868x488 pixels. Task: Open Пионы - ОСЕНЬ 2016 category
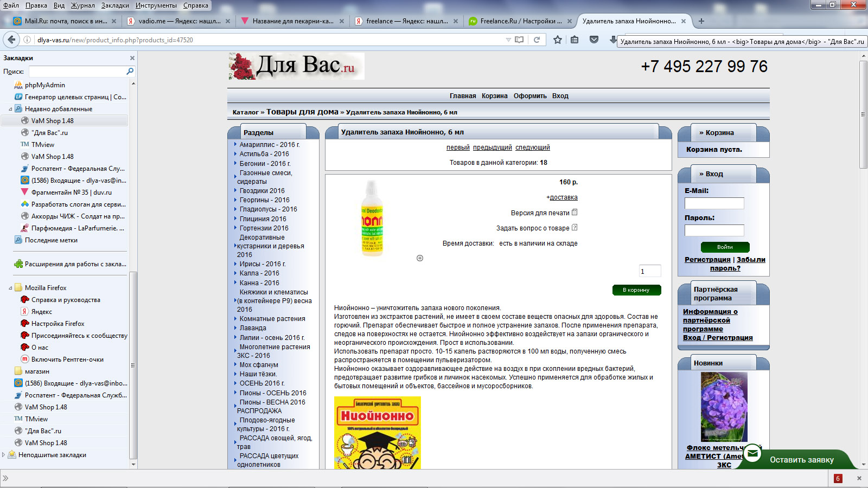click(273, 393)
